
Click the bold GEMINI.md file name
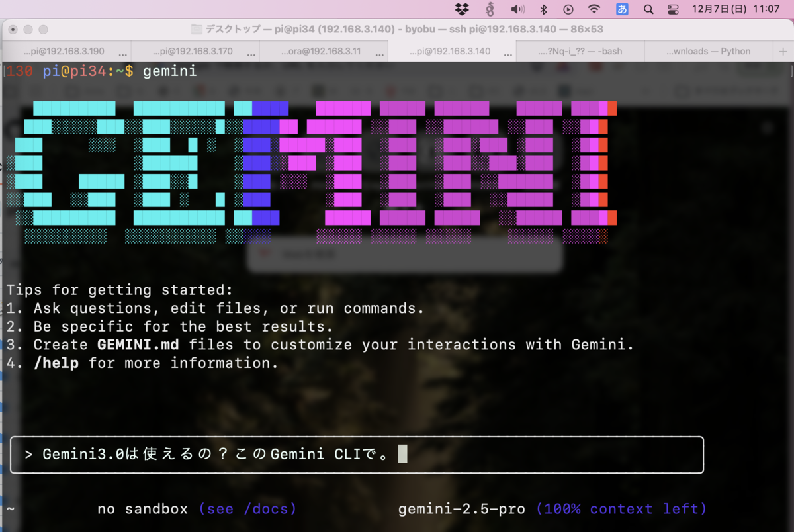pyautogui.click(x=138, y=345)
